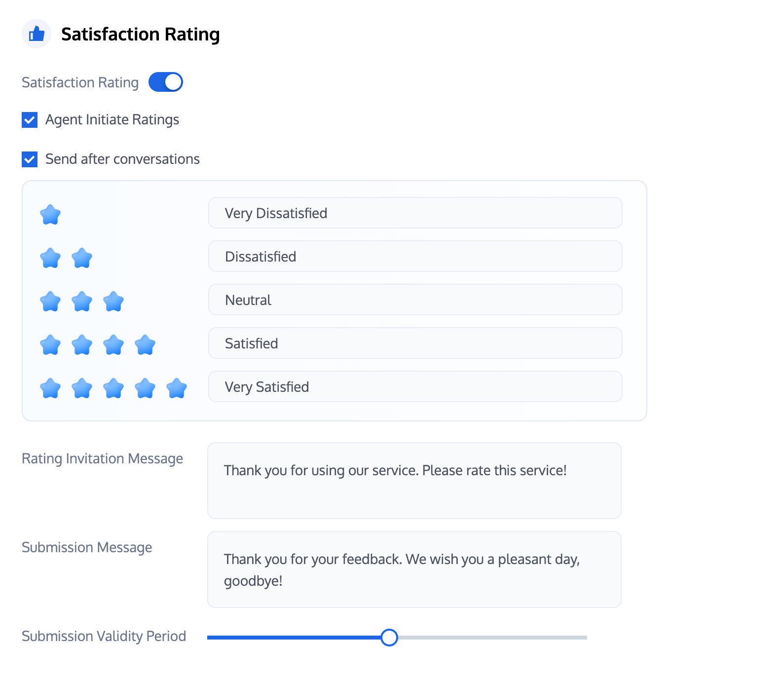Click the first star in the five-star row

point(50,388)
